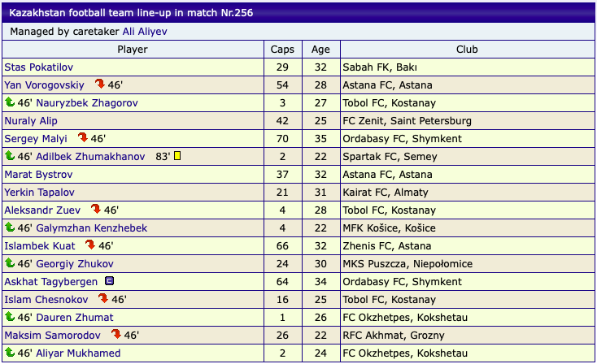Open Nuraly Alip player link
597x364 pixels.
[31, 121]
